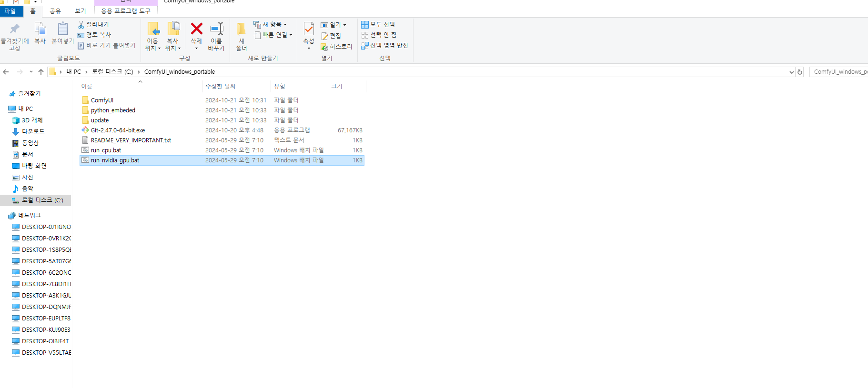Viewport: 868px width, 388px height.
Task: Open 다운로드 in navigation pane
Action: [33, 131]
